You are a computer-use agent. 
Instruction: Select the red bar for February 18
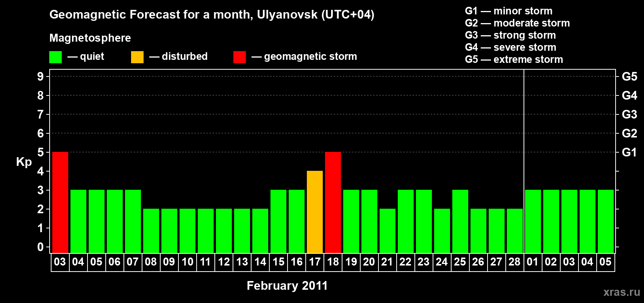[x=333, y=202]
